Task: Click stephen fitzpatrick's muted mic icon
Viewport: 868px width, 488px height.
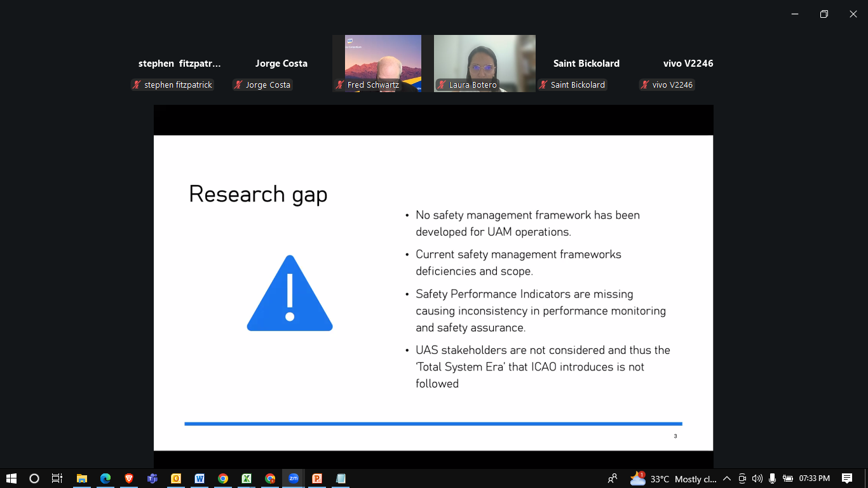Action: pyautogui.click(x=137, y=85)
